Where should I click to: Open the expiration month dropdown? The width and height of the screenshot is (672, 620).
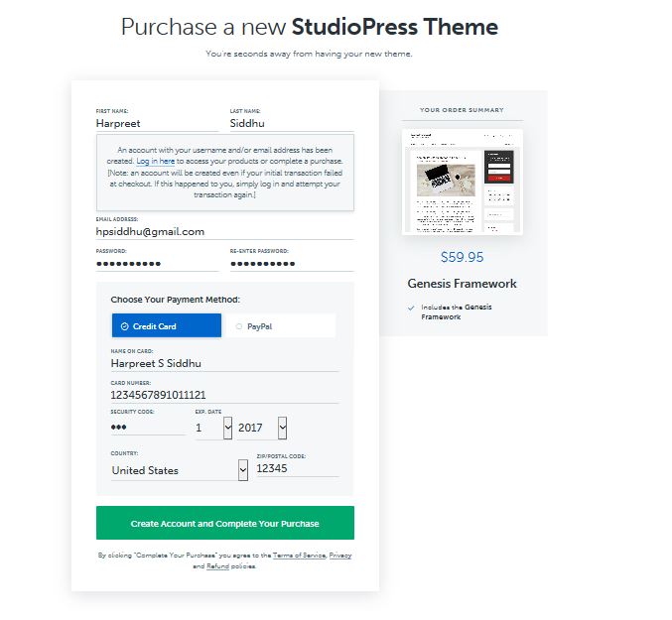[x=213, y=428]
